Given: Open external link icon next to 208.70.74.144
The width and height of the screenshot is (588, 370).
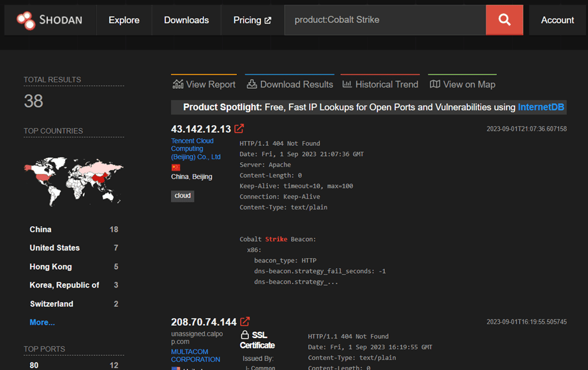Looking at the screenshot, I should [x=245, y=321].
